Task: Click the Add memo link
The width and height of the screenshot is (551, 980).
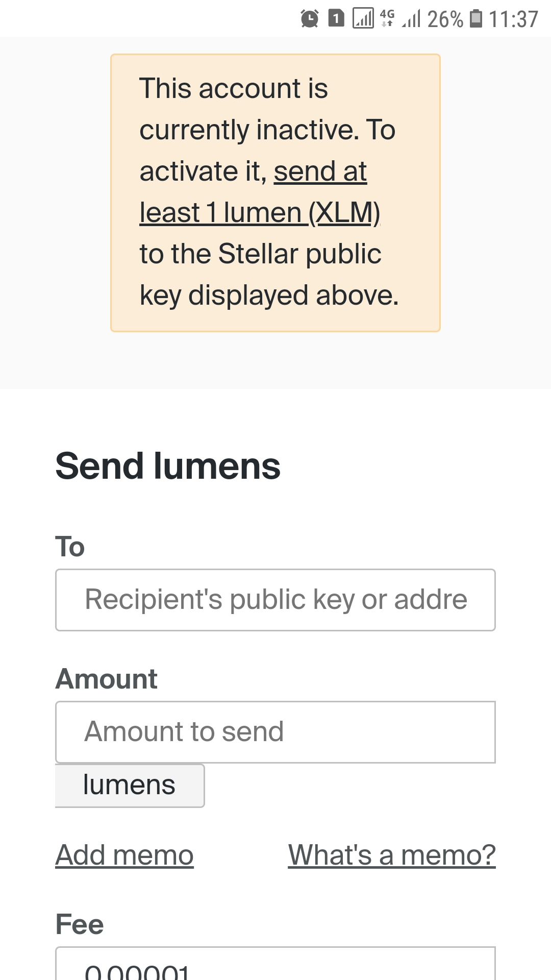Action: point(124,855)
